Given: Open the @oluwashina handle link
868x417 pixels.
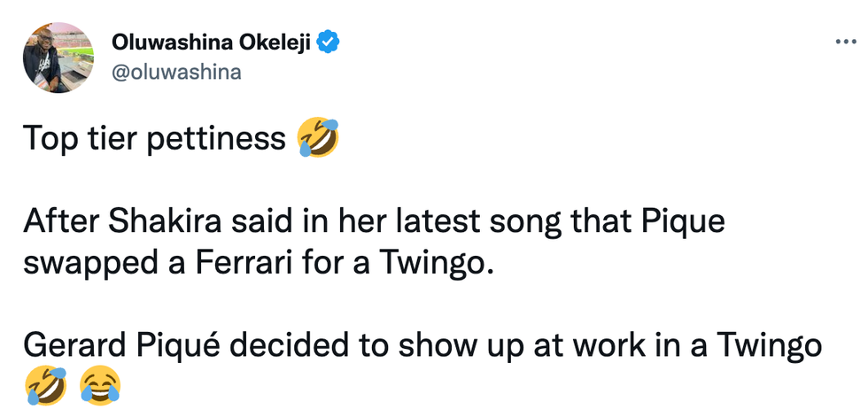Looking at the screenshot, I should (176, 72).
